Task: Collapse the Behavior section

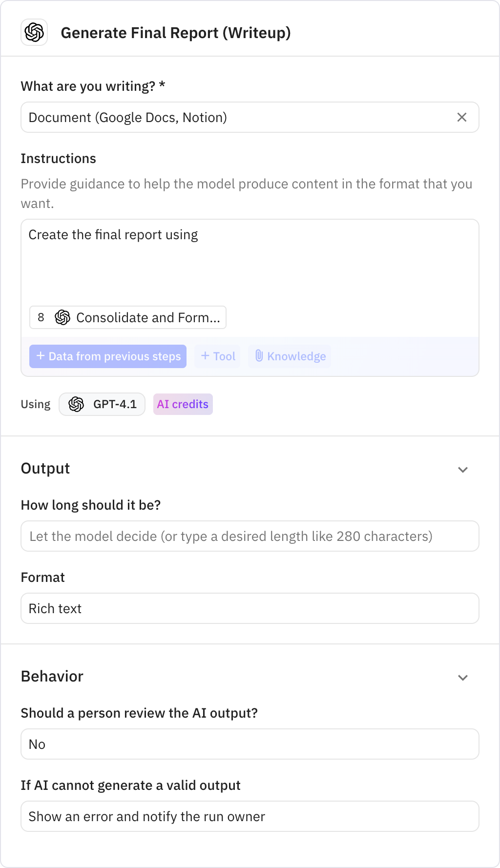Action: point(463,678)
